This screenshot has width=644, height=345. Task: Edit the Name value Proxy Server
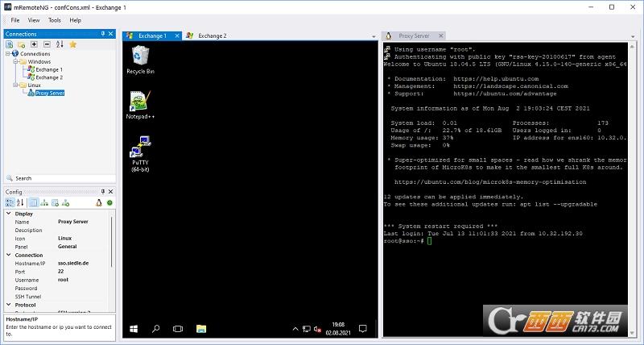tap(73, 222)
